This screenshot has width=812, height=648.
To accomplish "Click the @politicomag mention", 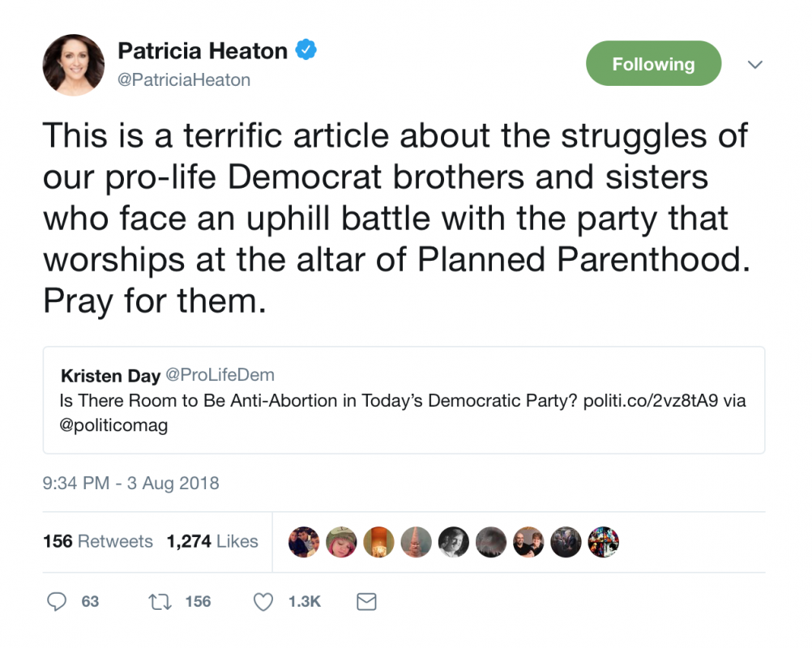I will (113, 425).
